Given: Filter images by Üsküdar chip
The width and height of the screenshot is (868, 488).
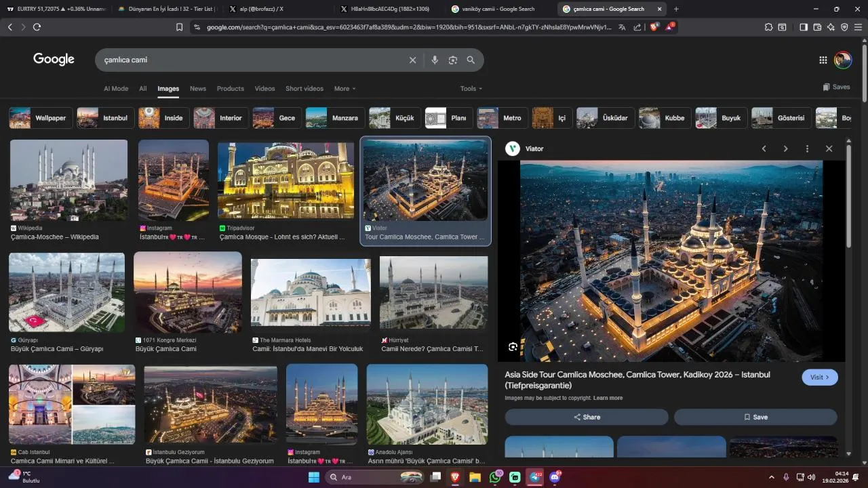Looking at the screenshot, I should [x=605, y=118].
